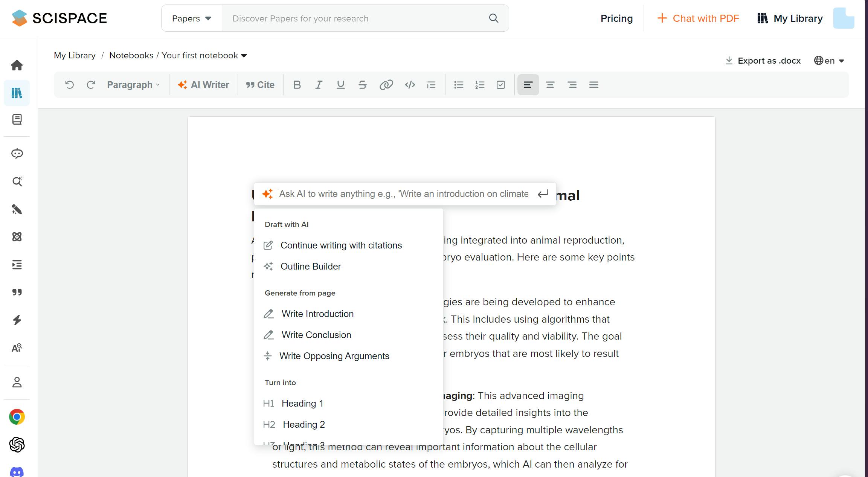
Task: Expand the Papers search type dropdown
Action: [191, 18]
